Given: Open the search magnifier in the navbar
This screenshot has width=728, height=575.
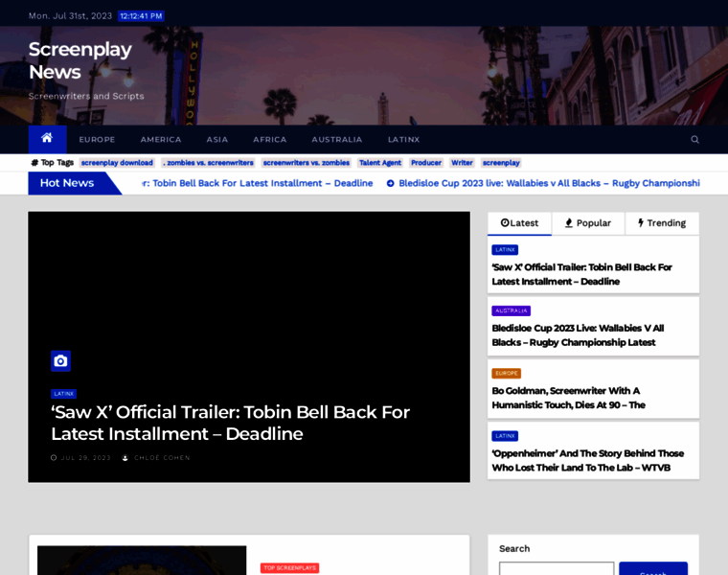Looking at the screenshot, I should pos(694,139).
